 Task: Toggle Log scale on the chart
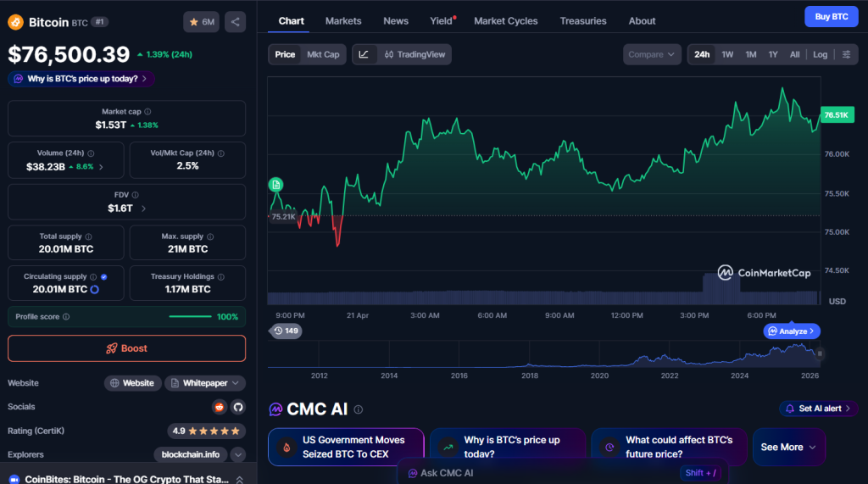(820, 54)
